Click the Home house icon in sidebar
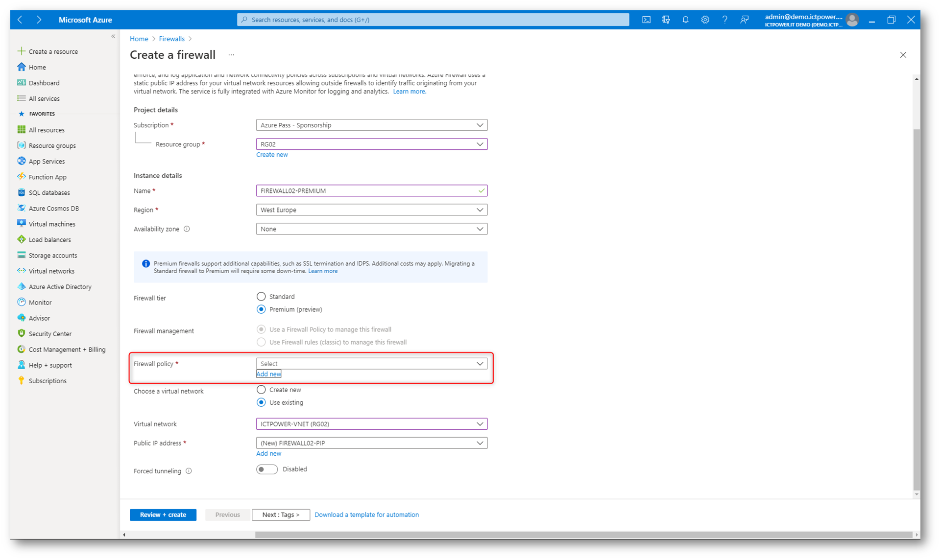Viewport: 941px width, 560px height. (x=21, y=67)
